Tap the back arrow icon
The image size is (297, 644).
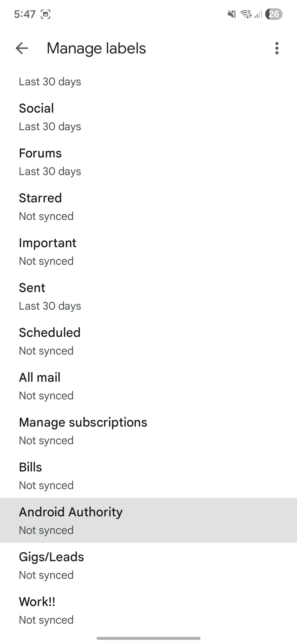point(22,48)
